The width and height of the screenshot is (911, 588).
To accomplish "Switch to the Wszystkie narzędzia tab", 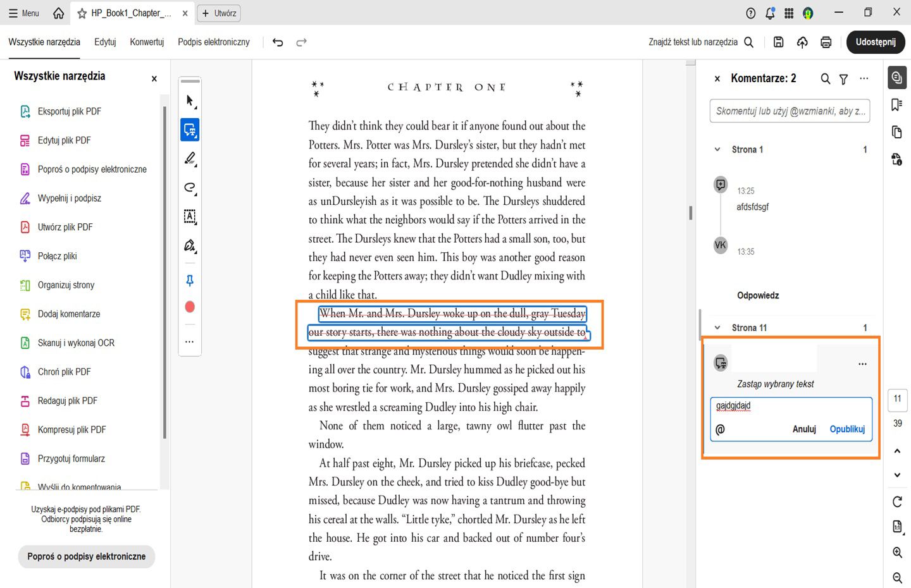I will (44, 42).
